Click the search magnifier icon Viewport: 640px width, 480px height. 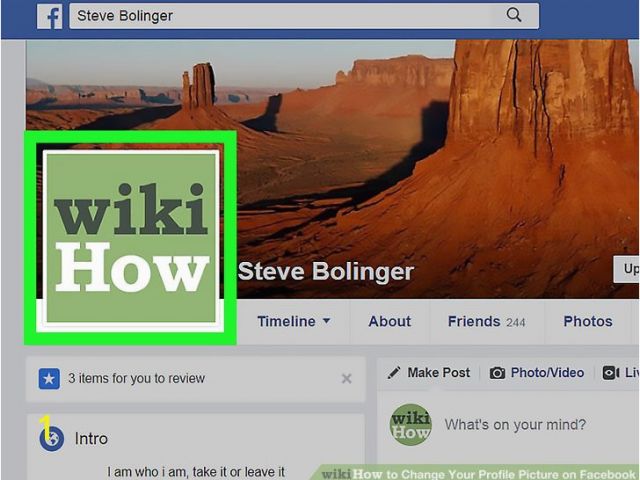coord(513,15)
